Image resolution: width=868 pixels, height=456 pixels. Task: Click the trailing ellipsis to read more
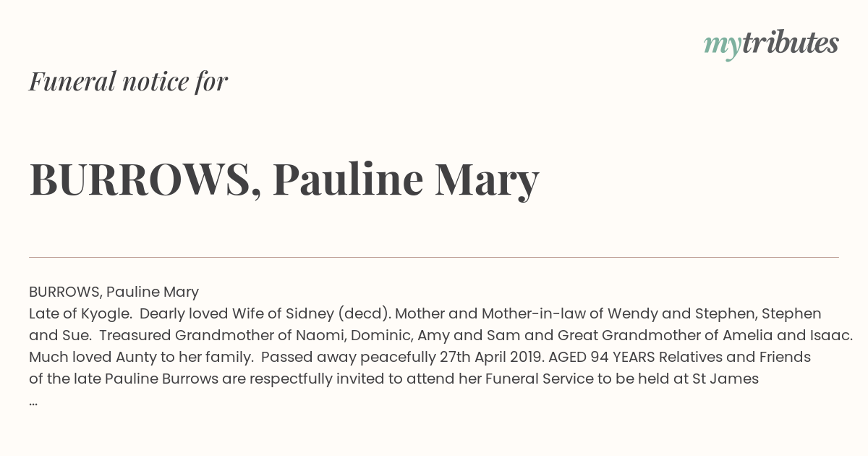pyautogui.click(x=33, y=402)
